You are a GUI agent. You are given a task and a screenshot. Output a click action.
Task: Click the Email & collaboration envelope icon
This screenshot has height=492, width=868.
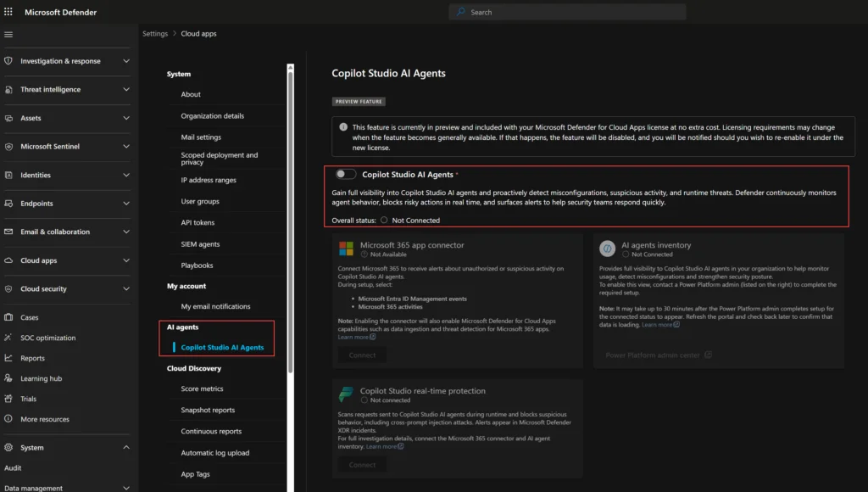coord(8,232)
